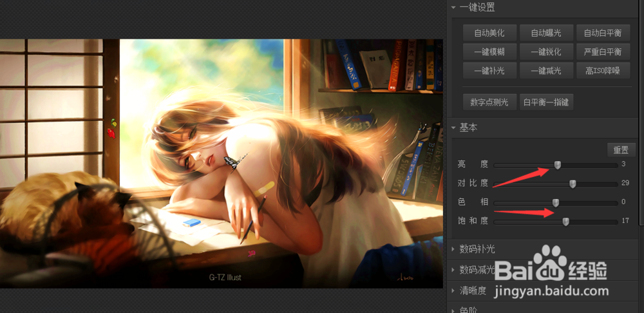Apply 自动白平衡 adjustment
644x313 pixels.
pyautogui.click(x=603, y=33)
